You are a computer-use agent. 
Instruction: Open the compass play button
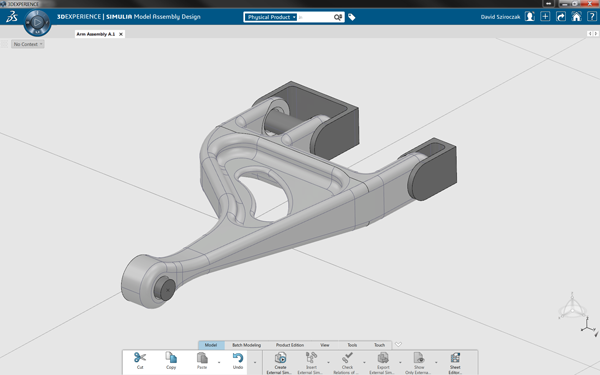click(x=37, y=22)
